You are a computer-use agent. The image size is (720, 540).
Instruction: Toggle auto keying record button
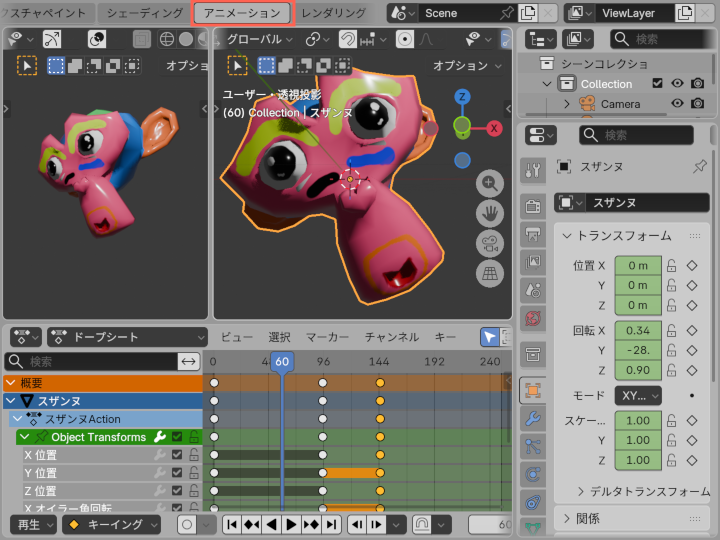187,524
